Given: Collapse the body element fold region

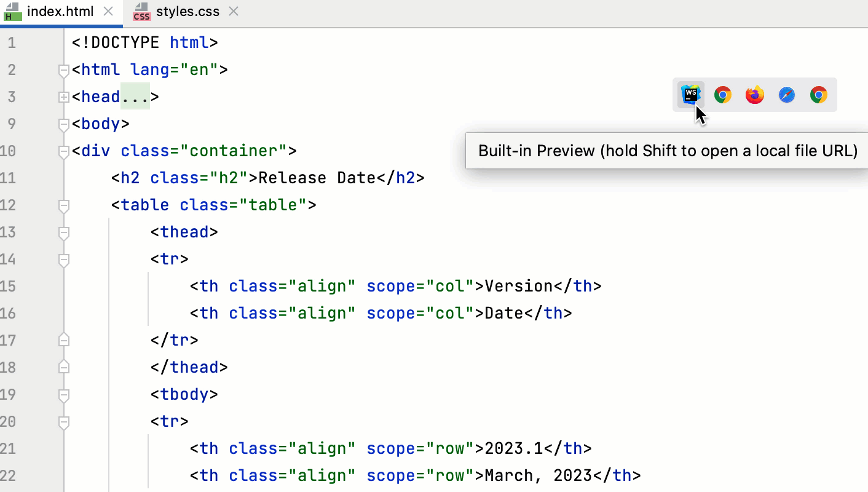Looking at the screenshot, I should (x=63, y=124).
